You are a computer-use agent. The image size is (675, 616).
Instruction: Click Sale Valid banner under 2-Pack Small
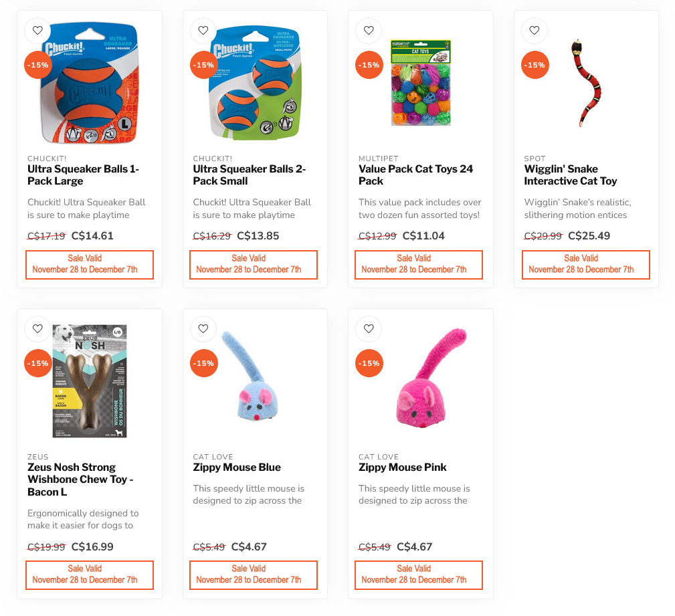(x=253, y=265)
